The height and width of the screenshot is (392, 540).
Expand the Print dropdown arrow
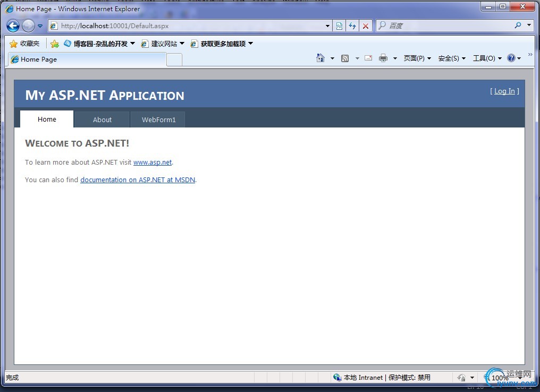click(x=395, y=58)
